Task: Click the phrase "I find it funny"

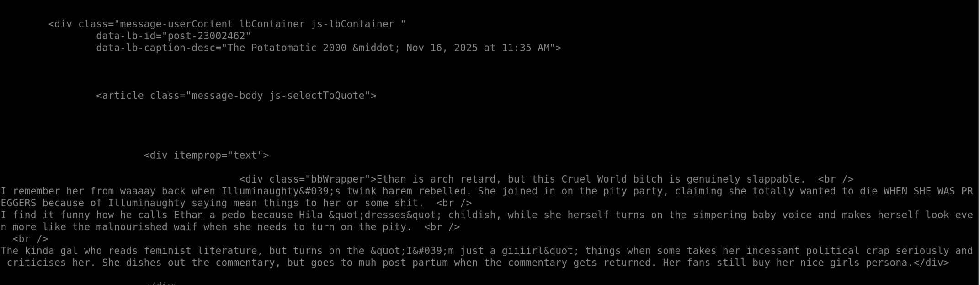Action: 45,215
